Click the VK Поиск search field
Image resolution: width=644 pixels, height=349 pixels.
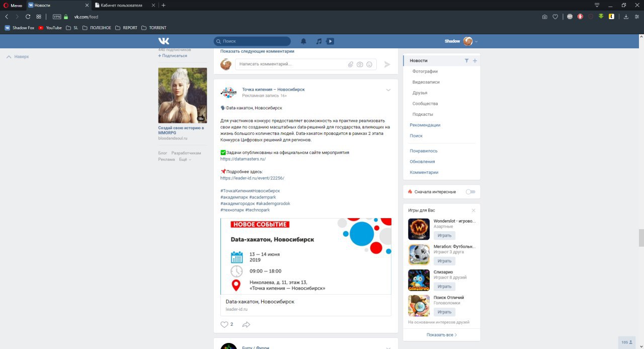[252, 41]
